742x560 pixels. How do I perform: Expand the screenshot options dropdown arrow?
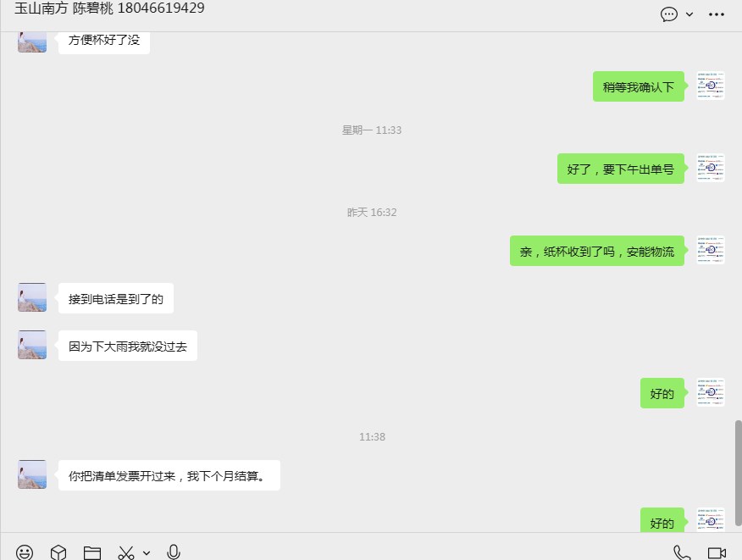147,553
